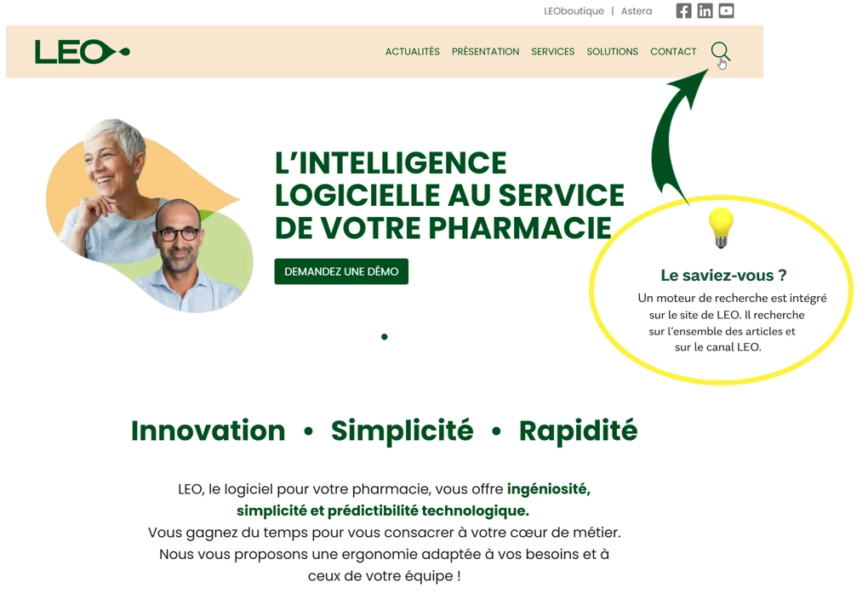
Task: Click the DEMANDEZ UNE DÉMO button
Action: 341,271
